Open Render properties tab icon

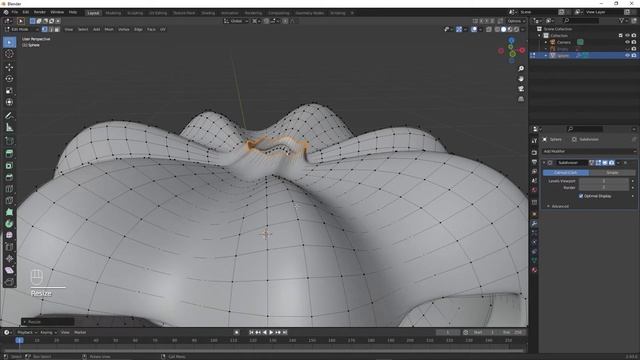(x=534, y=153)
